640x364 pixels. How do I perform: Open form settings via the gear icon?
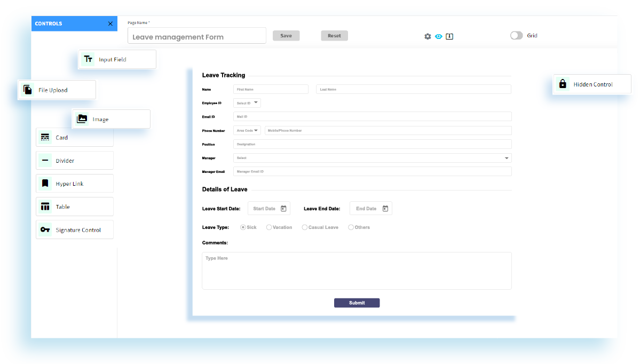427,36
